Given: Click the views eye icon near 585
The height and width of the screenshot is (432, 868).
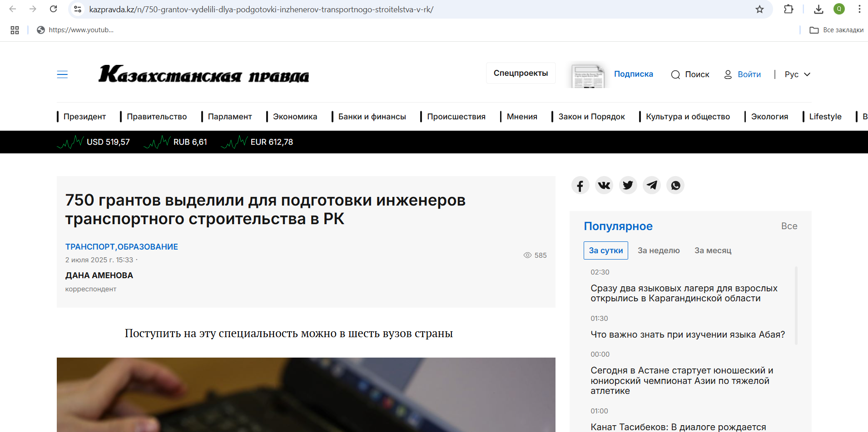Looking at the screenshot, I should [527, 255].
